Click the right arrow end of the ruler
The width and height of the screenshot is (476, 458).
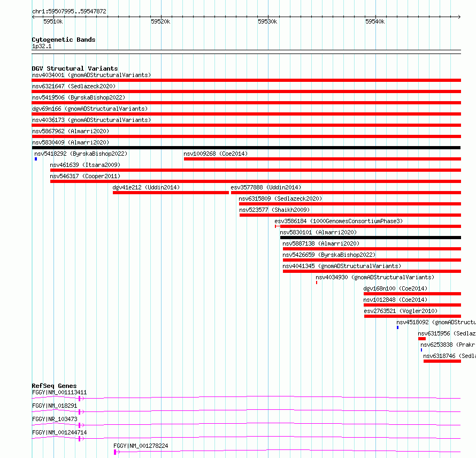tap(459, 17)
